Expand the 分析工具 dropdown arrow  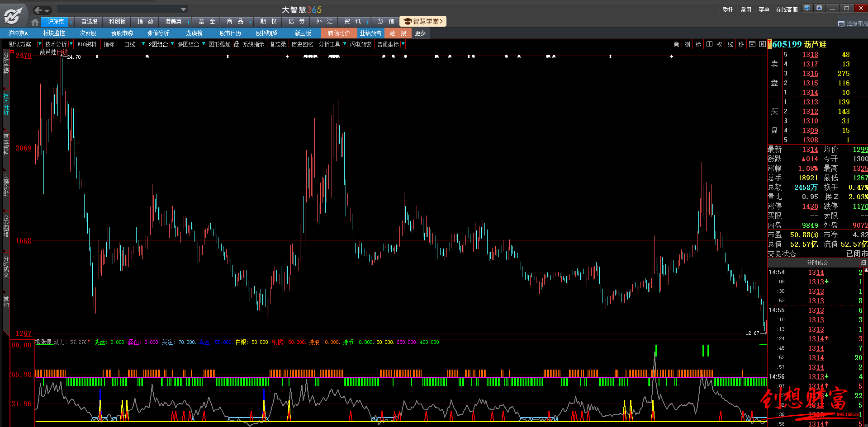pos(345,44)
